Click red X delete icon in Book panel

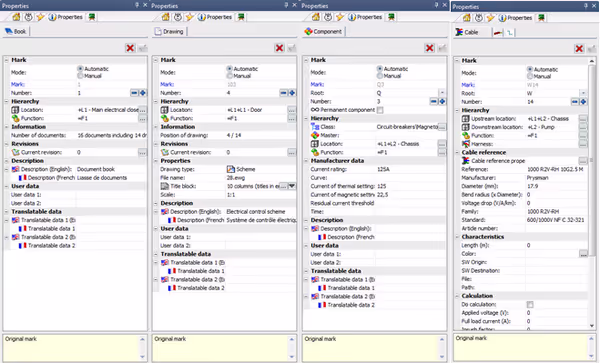tap(130, 48)
